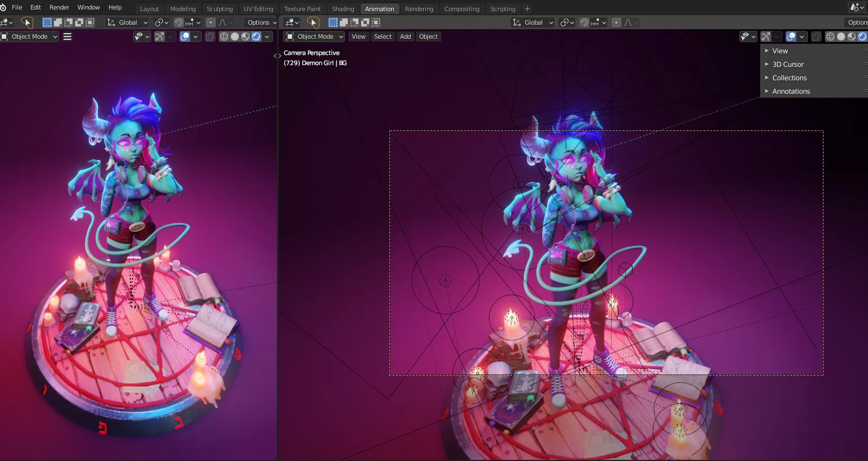Expand the Collections panel
The image size is (868, 461).
point(789,78)
